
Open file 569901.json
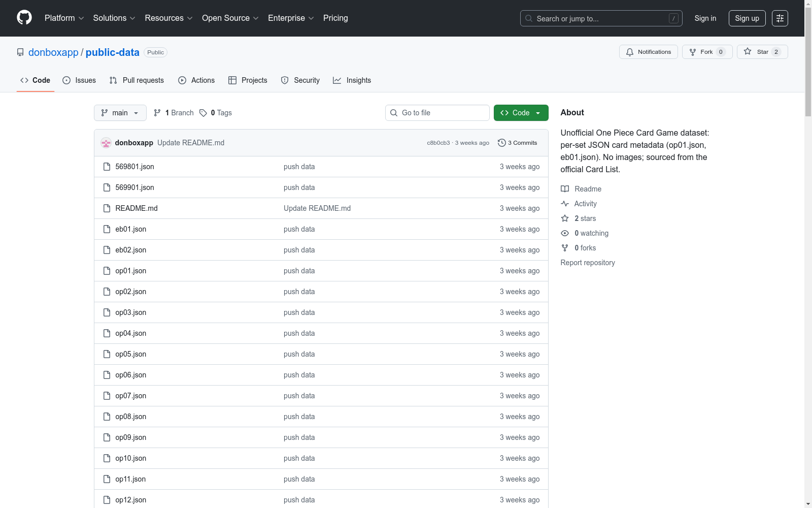tap(134, 187)
